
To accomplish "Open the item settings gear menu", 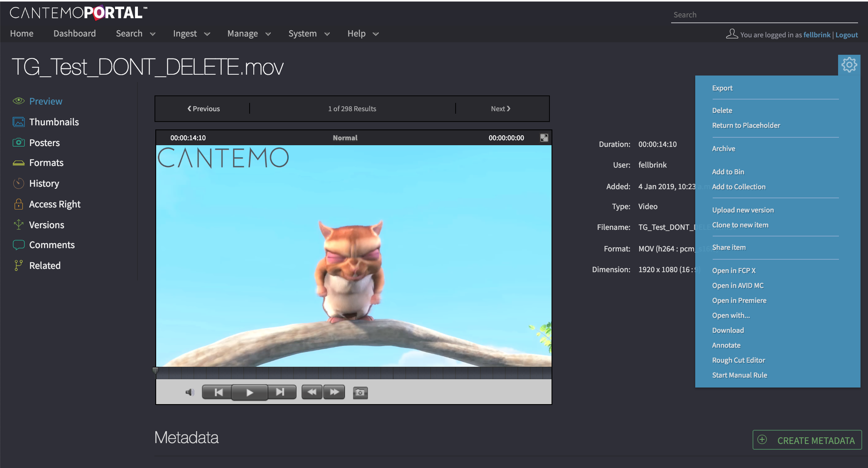I will [849, 65].
